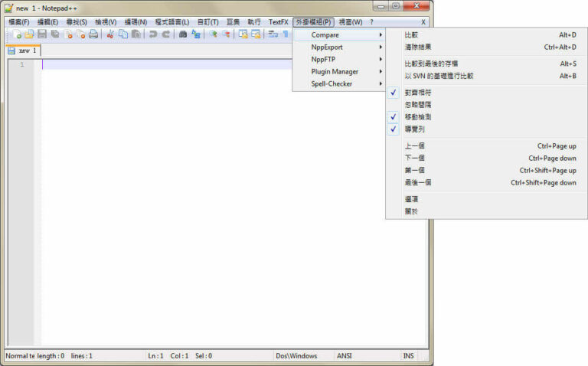Expand the Spell-Checker submenu
The image size is (588, 366).
click(339, 83)
